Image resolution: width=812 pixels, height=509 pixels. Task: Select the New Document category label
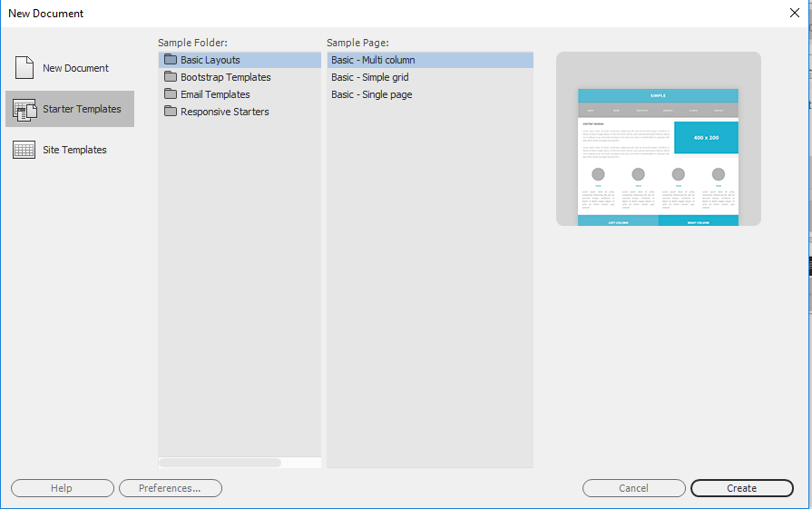pyautogui.click(x=75, y=68)
